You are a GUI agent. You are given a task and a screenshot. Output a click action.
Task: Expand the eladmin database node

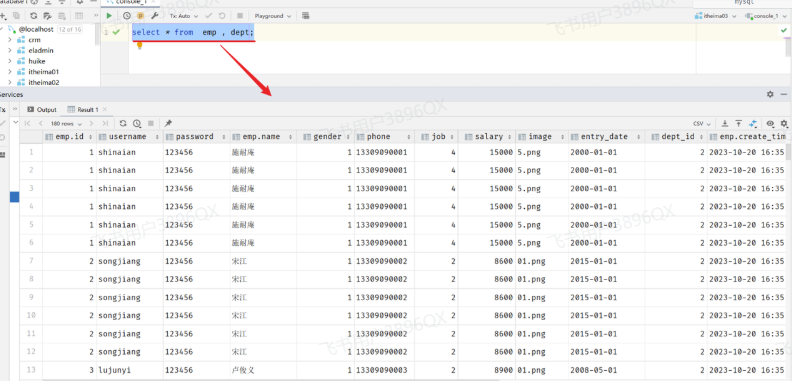click(x=10, y=51)
